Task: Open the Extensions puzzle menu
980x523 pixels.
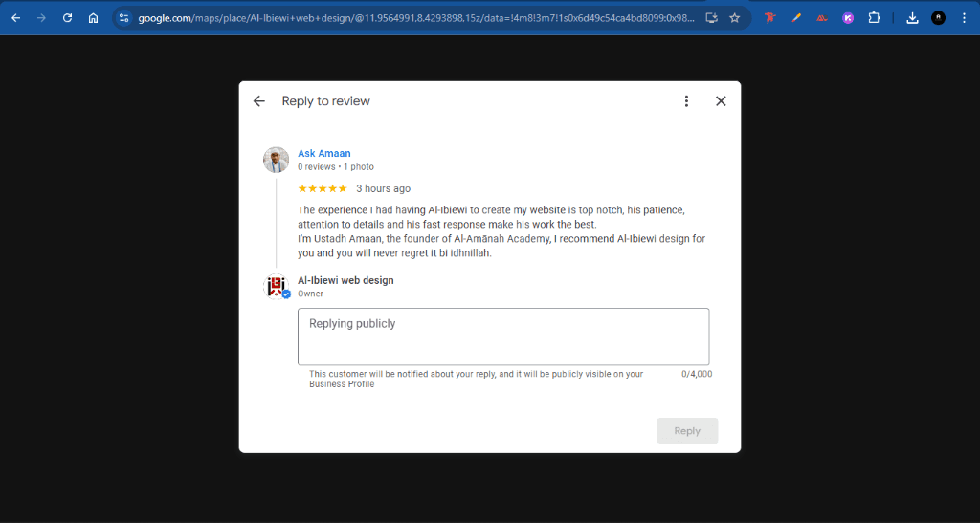Action: pyautogui.click(x=875, y=18)
